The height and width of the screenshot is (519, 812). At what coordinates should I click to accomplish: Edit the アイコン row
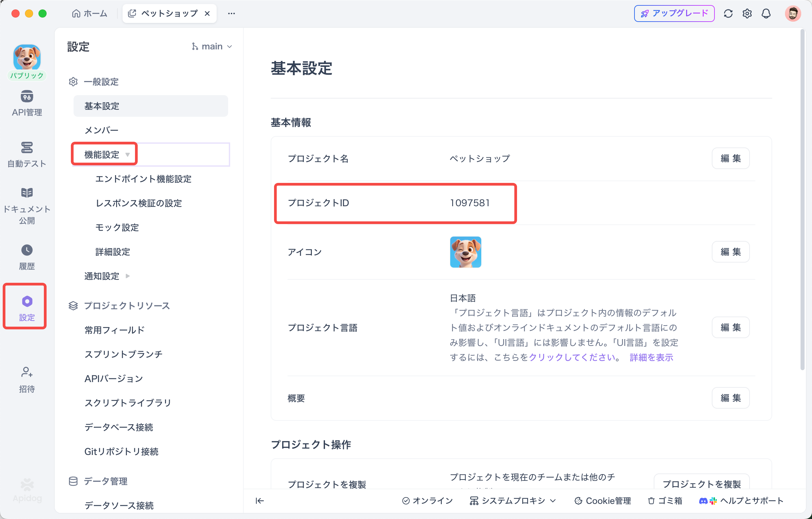[731, 252]
